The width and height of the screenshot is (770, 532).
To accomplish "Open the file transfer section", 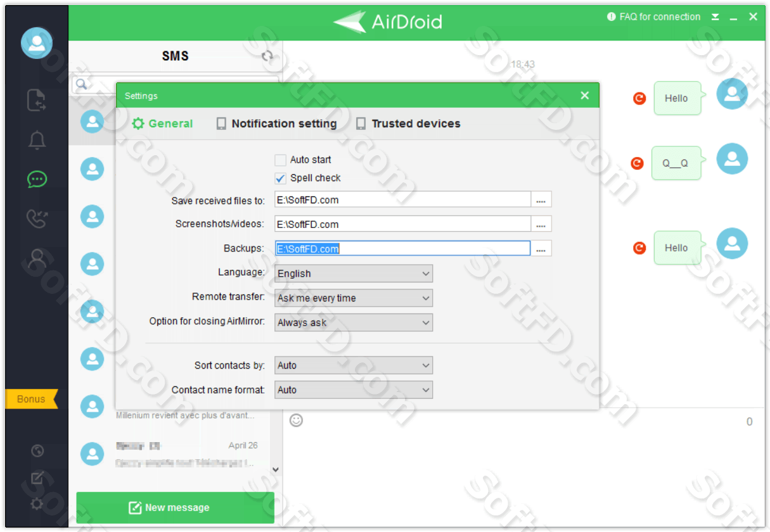I will [37, 100].
